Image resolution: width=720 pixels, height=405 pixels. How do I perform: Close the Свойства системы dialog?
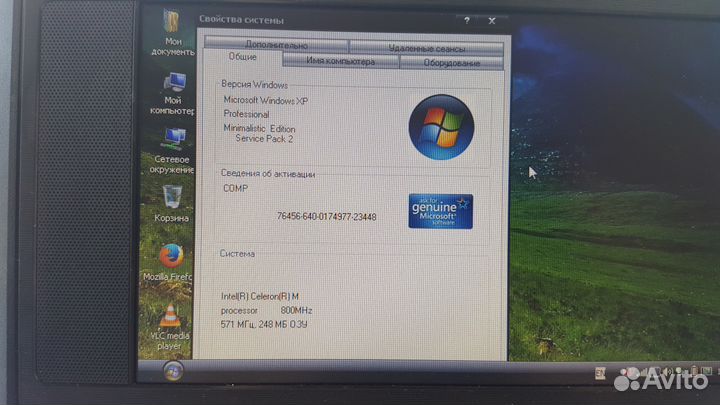pyautogui.click(x=492, y=21)
